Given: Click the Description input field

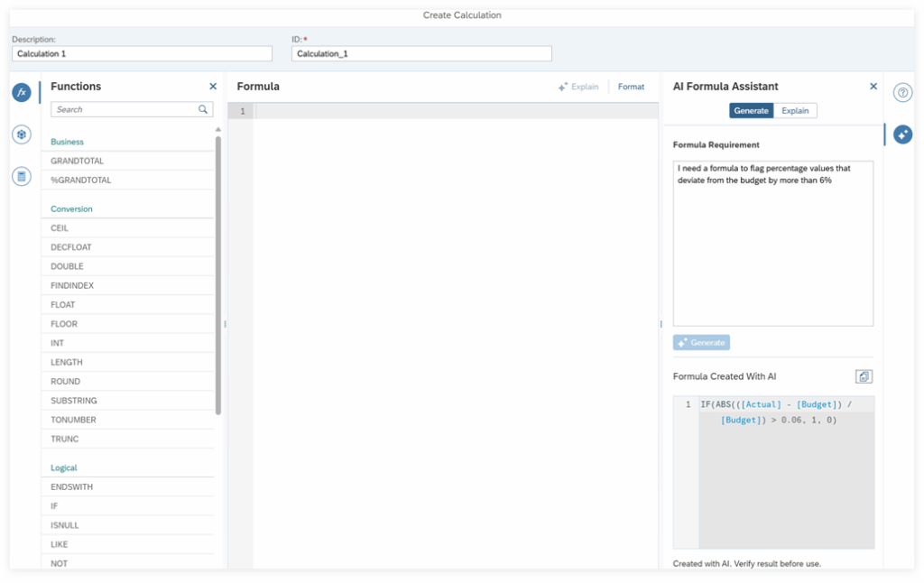Looking at the screenshot, I should pyautogui.click(x=142, y=54).
